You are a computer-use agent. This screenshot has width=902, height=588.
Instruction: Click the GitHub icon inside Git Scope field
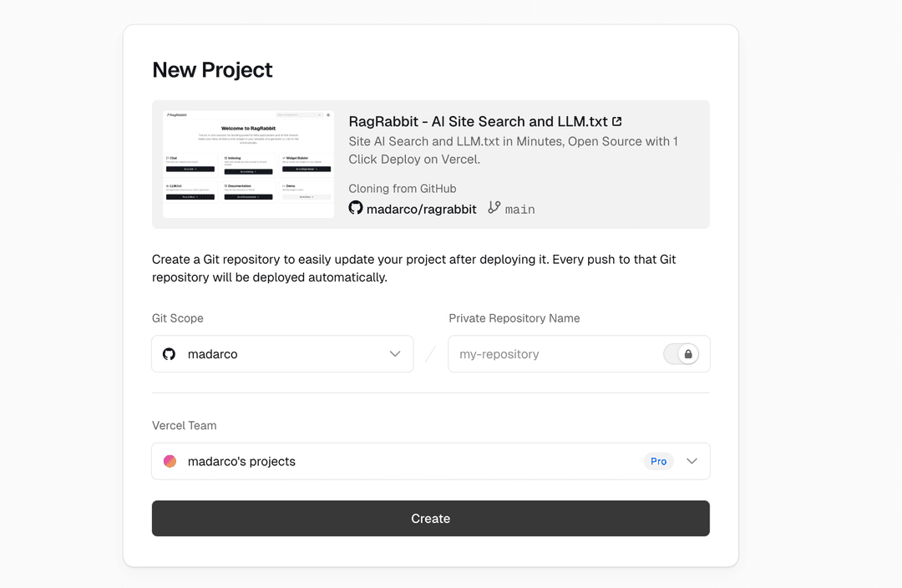tap(170, 354)
